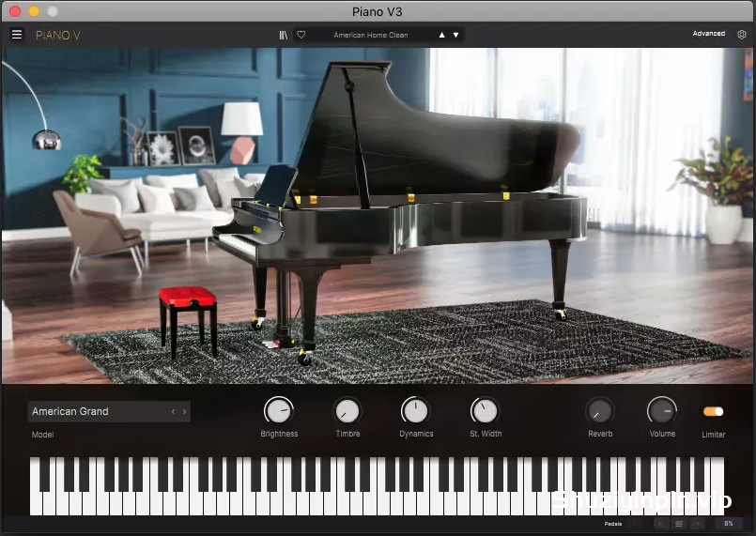Click the Timbre knob
Image resolution: width=756 pixels, height=536 pixels.
(x=347, y=411)
